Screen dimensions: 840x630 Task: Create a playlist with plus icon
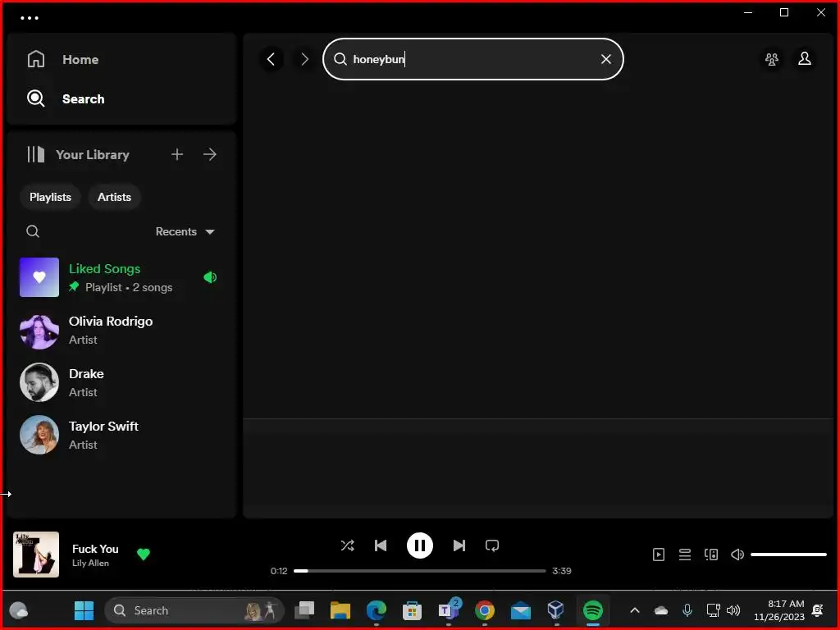[x=177, y=155]
